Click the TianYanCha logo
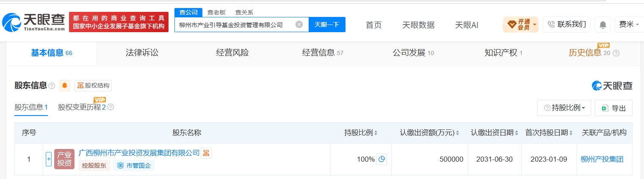 [x=33, y=22]
